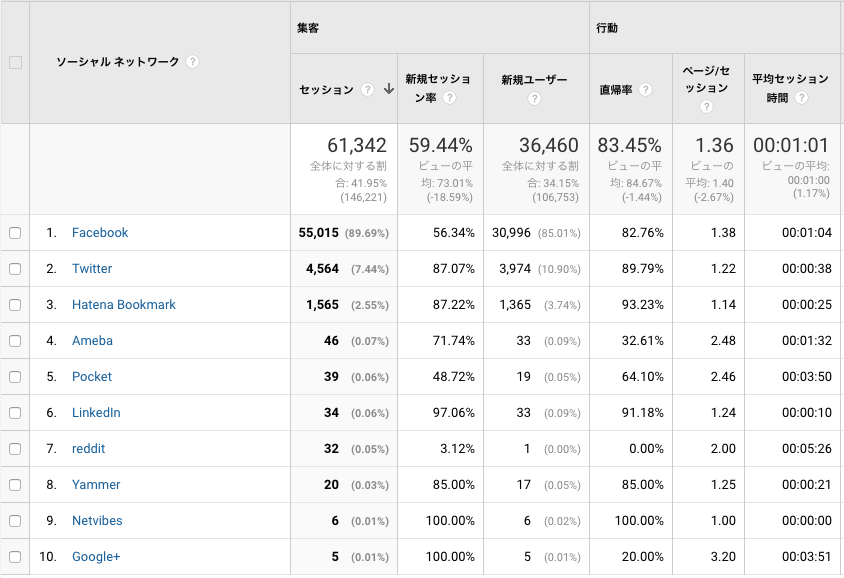
Task: Select total new users value 36,460
Action: coord(548,145)
